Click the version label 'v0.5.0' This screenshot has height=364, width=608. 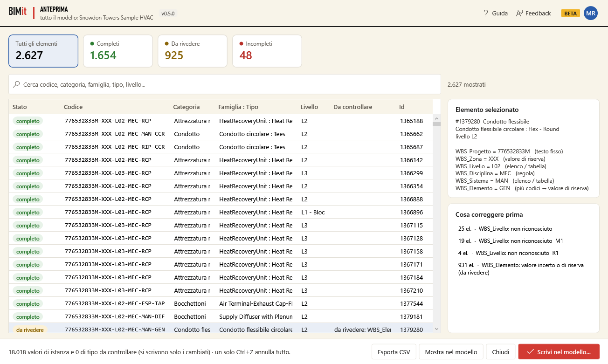[x=168, y=14]
